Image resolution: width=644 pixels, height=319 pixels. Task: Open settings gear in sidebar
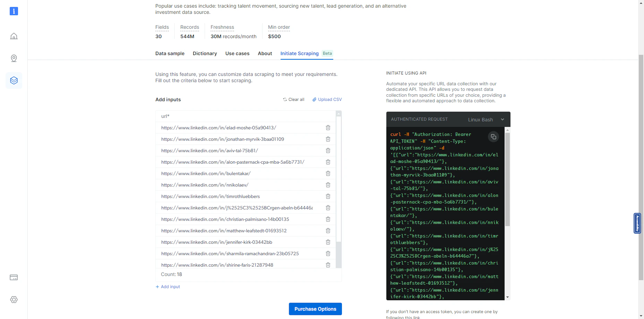point(14,300)
